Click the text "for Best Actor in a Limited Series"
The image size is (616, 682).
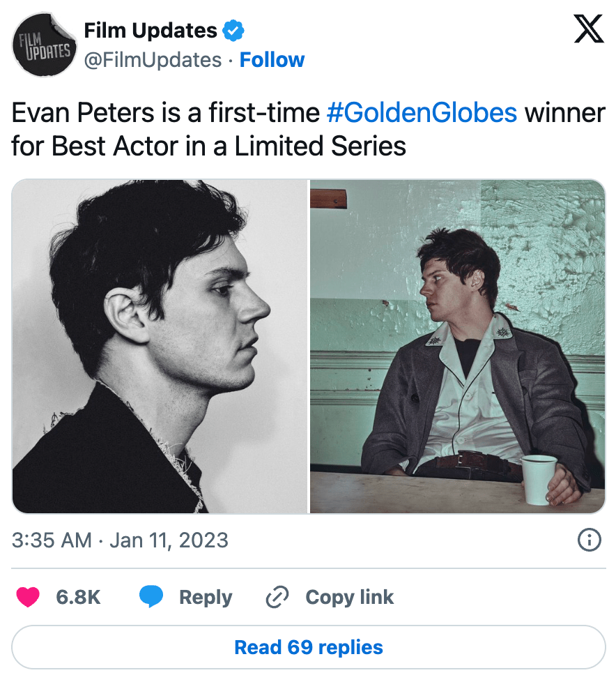(208, 146)
